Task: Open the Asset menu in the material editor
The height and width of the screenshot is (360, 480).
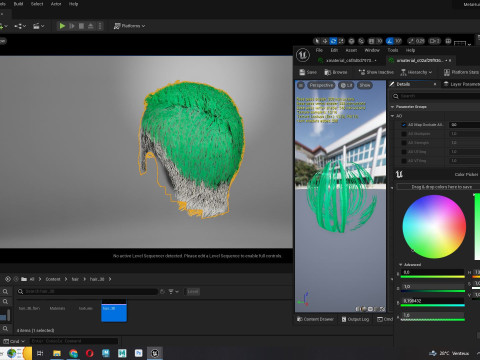Action: (351, 50)
